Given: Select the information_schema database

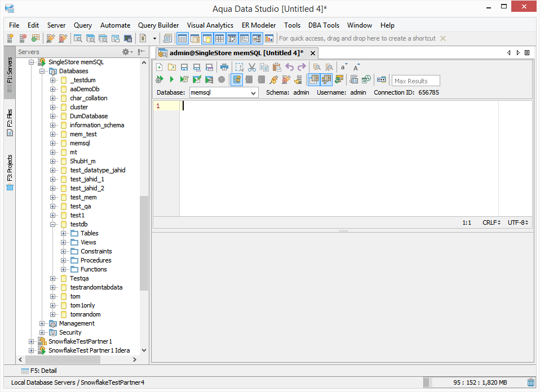Looking at the screenshot, I should click(x=97, y=125).
